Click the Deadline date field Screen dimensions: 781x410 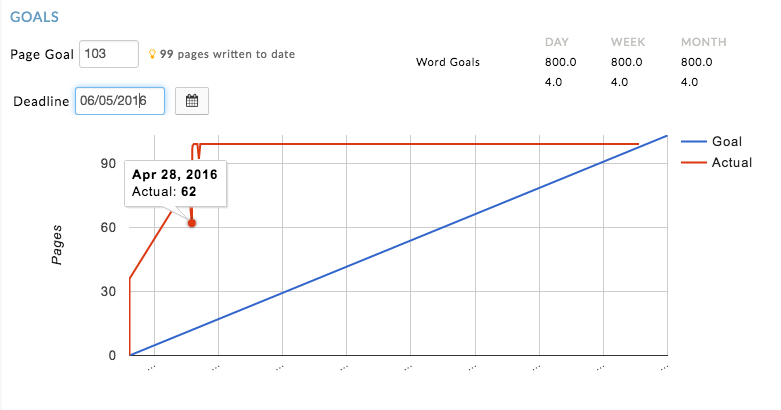[120, 101]
